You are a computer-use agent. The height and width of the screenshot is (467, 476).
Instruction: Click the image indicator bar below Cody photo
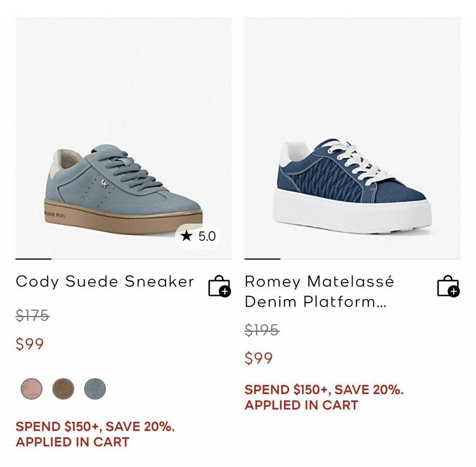(x=33, y=258)
